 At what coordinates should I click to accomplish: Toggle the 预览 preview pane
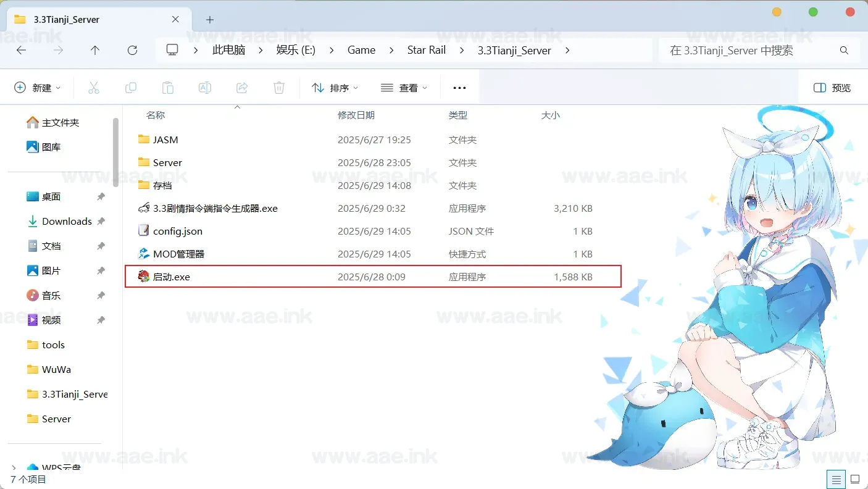832,88
